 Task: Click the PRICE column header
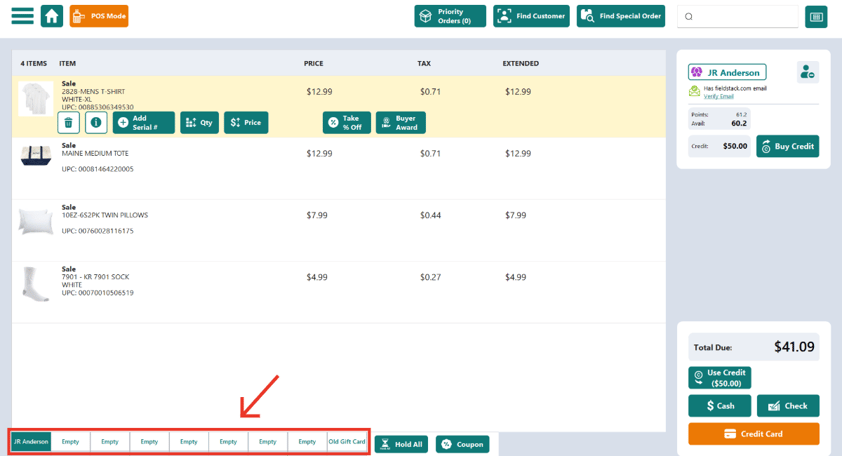pos(314,63)
